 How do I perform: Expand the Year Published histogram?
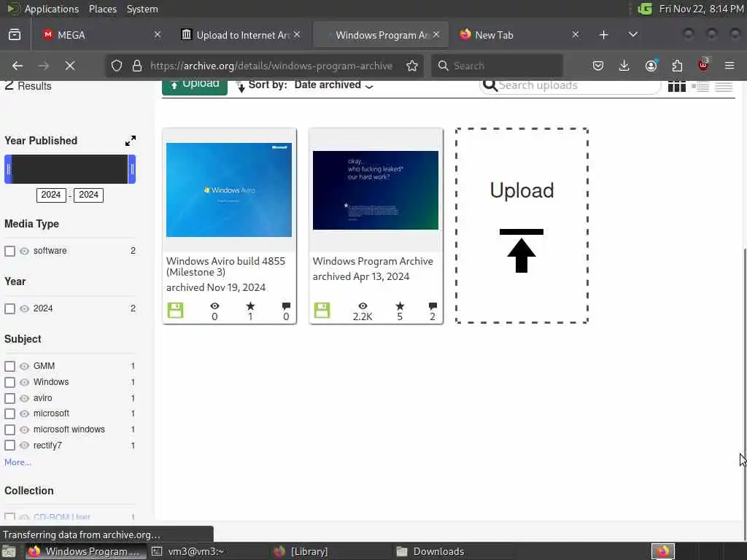(131, 141)
